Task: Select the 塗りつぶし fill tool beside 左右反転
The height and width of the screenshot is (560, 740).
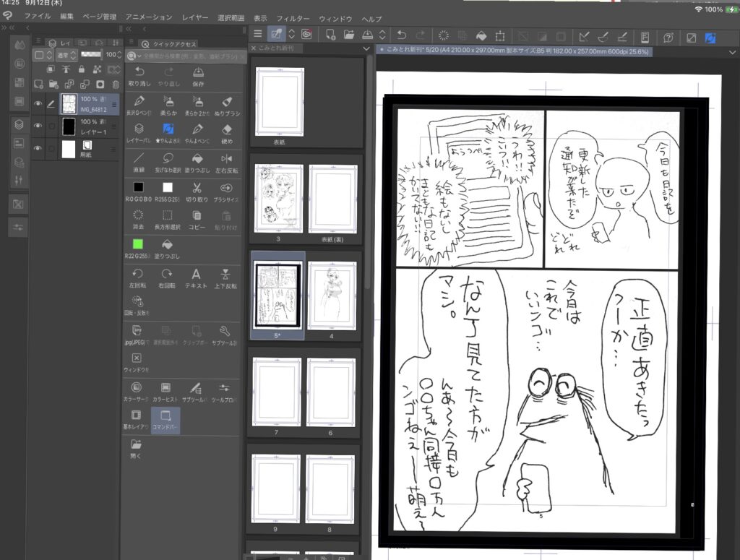Action: click(x=196, y=158)
